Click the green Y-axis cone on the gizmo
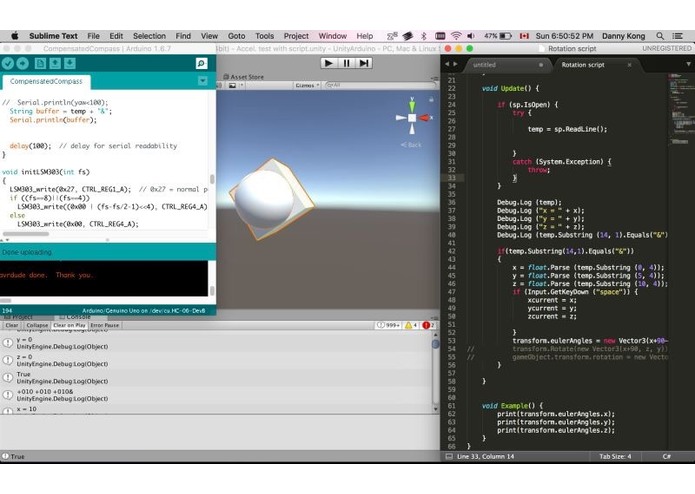The image size is (695, 494). [x=412, y=105]
